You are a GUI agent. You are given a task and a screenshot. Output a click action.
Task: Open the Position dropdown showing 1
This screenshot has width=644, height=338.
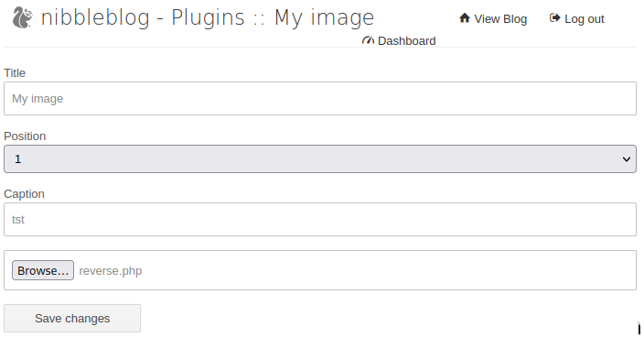pyautogui.click(x=320, y=158)
